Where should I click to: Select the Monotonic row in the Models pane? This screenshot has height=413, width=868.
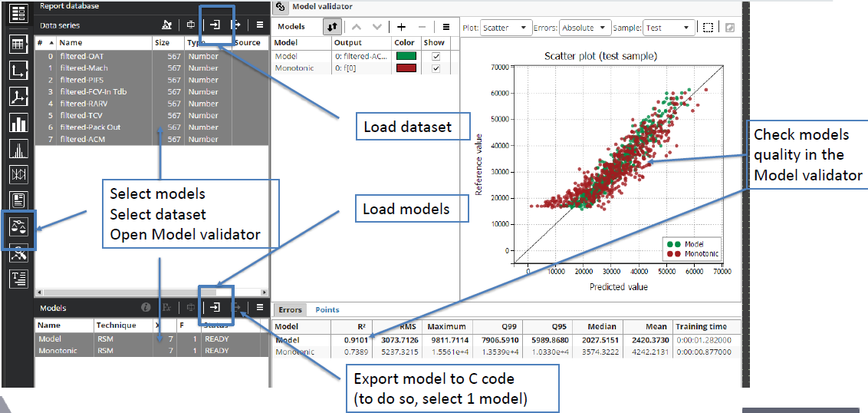tap(152, 351)
